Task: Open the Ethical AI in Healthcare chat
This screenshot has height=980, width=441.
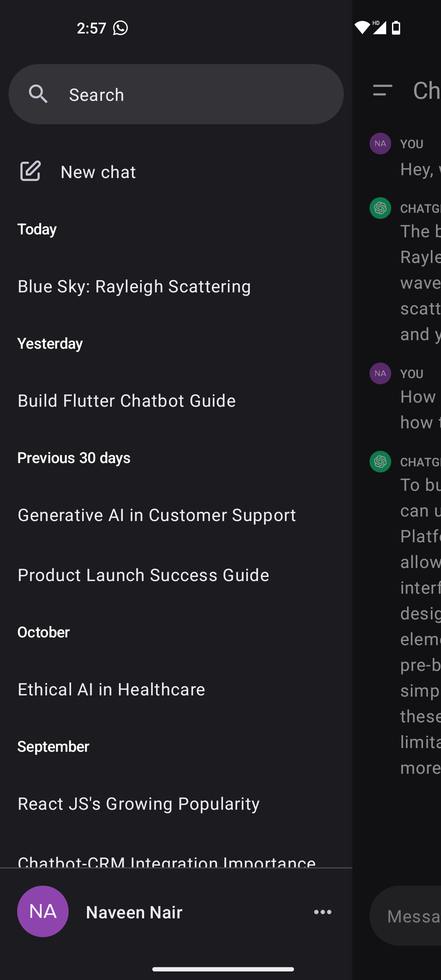Action: click(111, 689)
